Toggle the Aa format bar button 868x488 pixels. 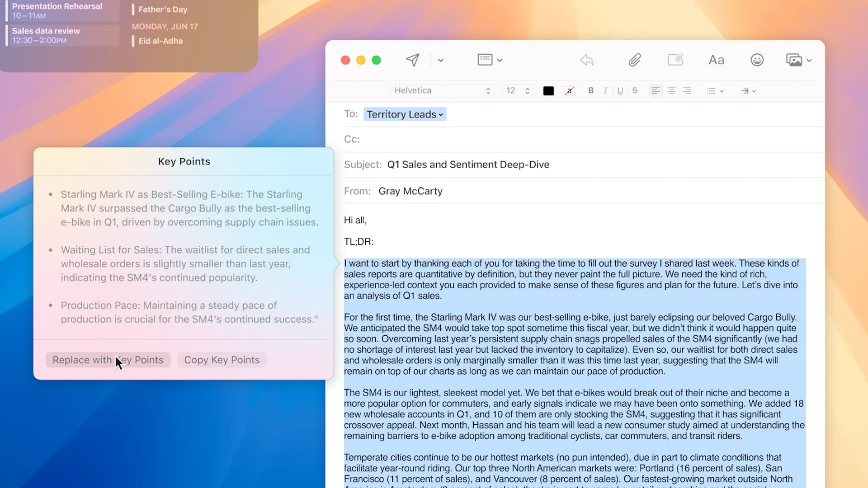coord(716,60)
